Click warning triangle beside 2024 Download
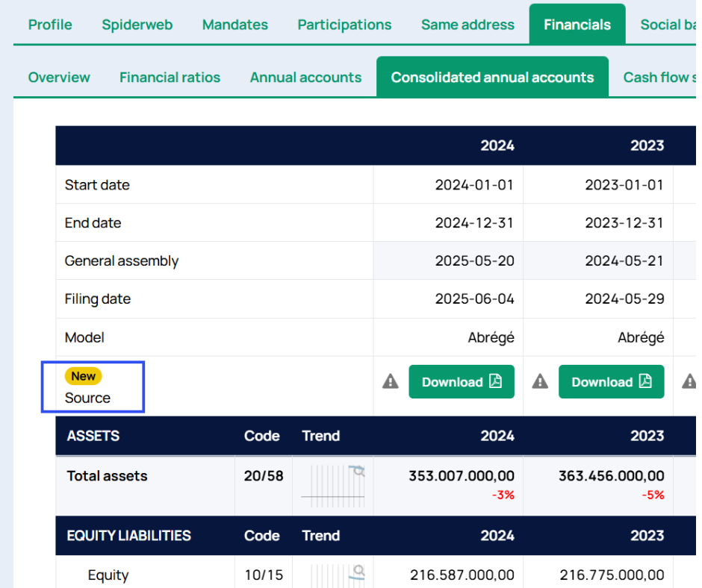 [391, 382]
